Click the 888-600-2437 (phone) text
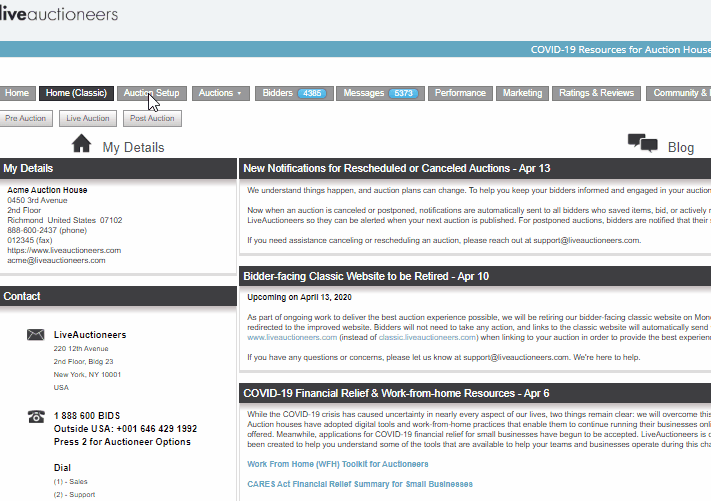 point(47,230)
